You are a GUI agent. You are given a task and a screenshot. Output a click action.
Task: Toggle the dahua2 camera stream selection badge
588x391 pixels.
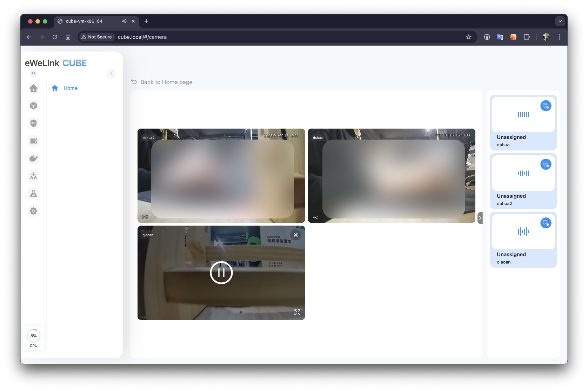pyautogui.click(x=546, y=164)
